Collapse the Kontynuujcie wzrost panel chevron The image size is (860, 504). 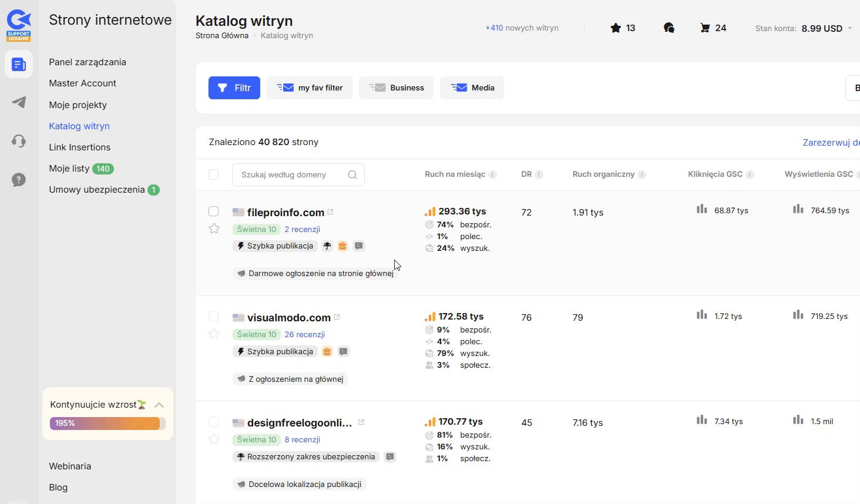pos(159,405)
